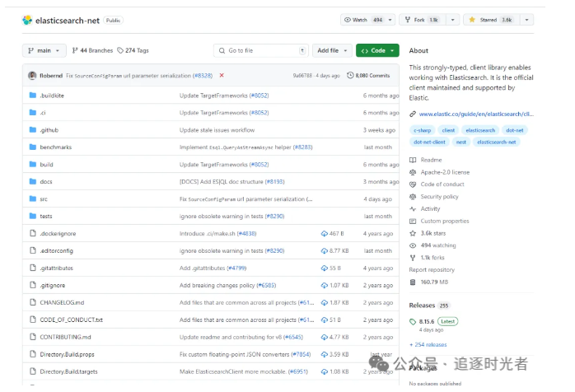Click the pulse icon next to Activity
This screenshot has height=392, width=575.
tap(413, 208)
